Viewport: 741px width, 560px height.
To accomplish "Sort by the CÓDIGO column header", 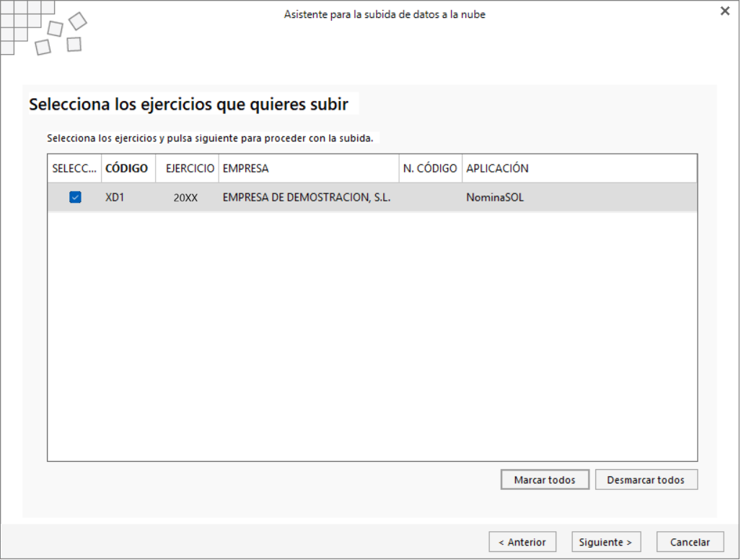I will (x=128, y=168).
